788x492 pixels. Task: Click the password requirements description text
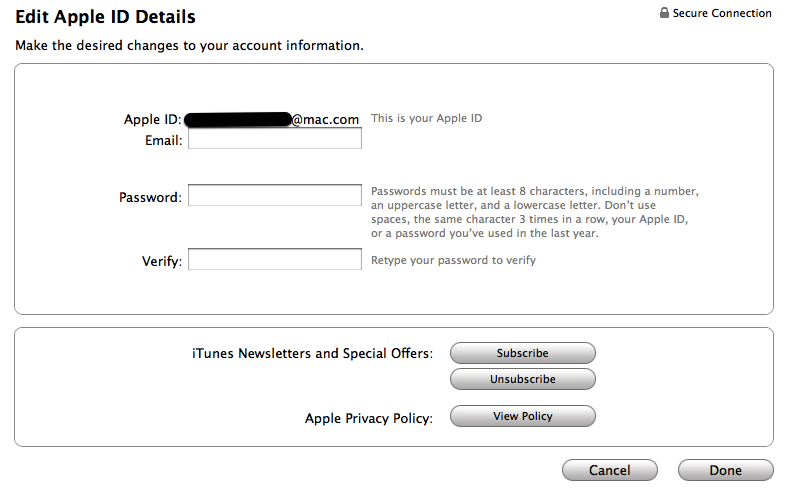pos(535,212)
